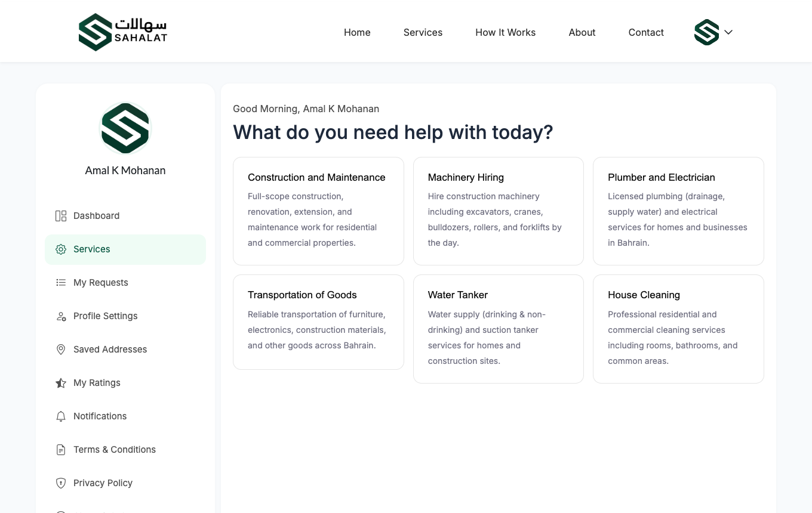Click the sidebar name 'Amal K Mohanan'
This screenshot has width=812, height=513.
125,171
